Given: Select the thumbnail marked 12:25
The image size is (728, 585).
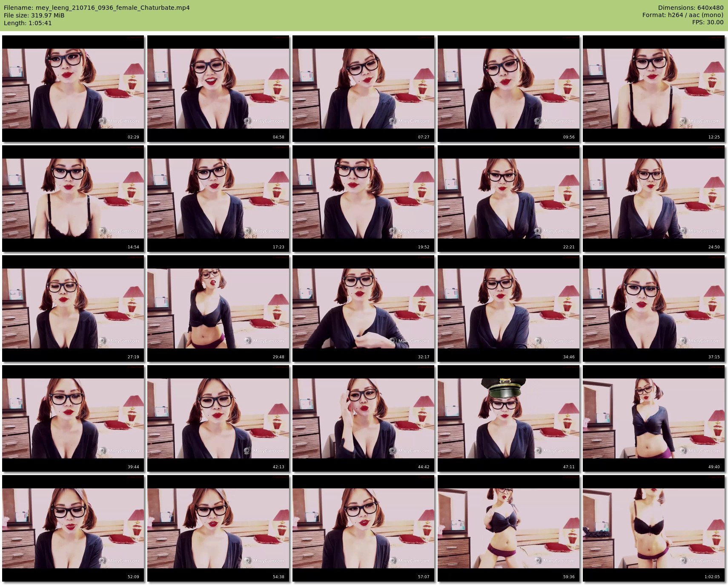Looking at the screenshot, I should 653,88.
